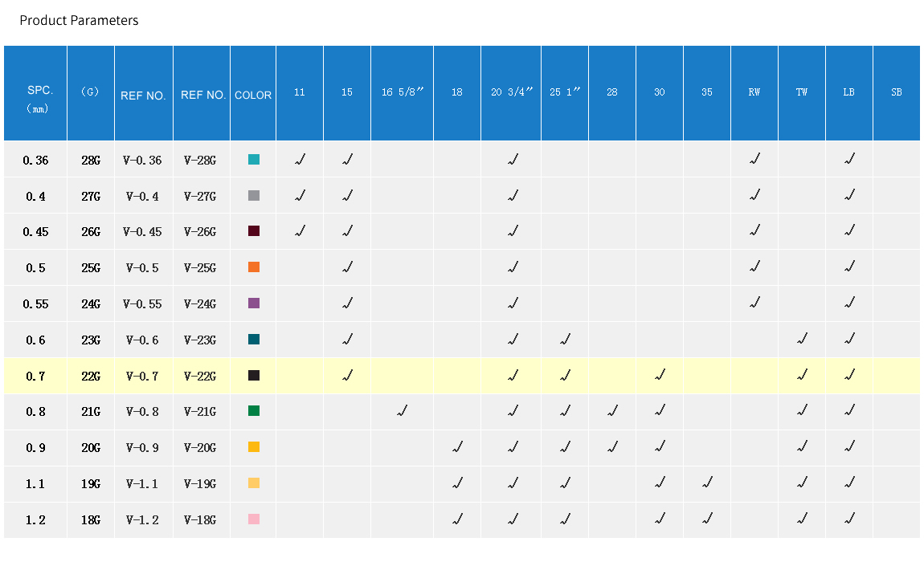
Task: Click the green color swatch for V-21G
Action: [x=254, y=411]
